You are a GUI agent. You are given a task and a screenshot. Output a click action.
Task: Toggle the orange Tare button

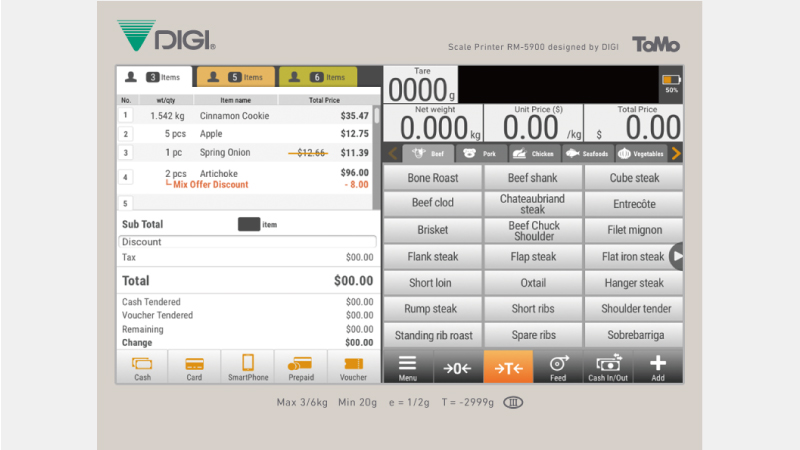click(508, 367)
